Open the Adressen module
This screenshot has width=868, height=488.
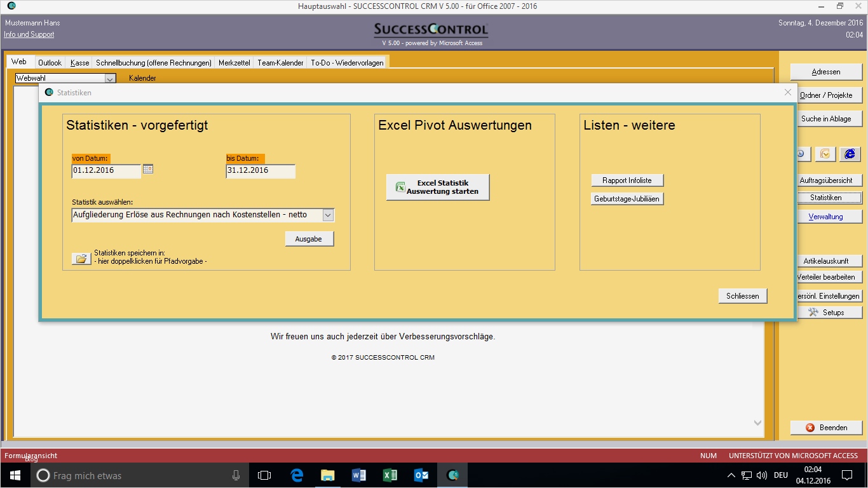point(826,72)
